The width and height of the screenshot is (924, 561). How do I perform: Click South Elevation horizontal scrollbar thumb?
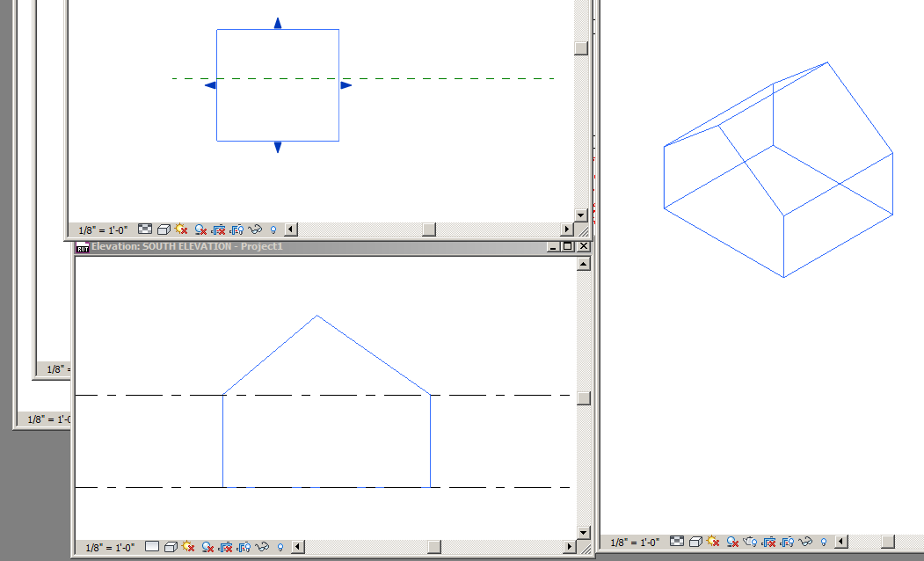[x=434, y=547]
